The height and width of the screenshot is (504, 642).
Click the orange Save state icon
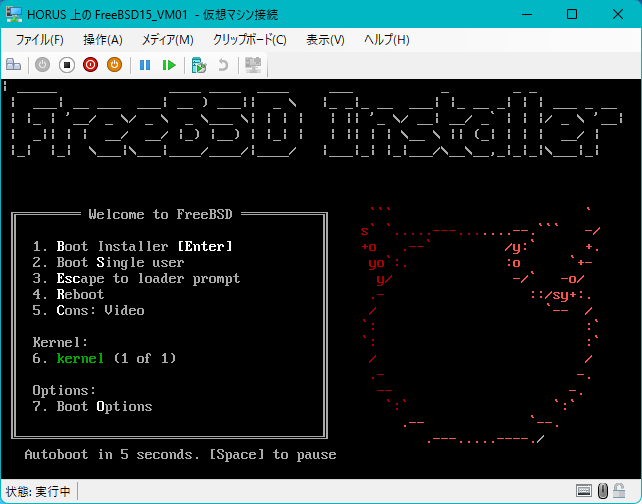(114, 65)
